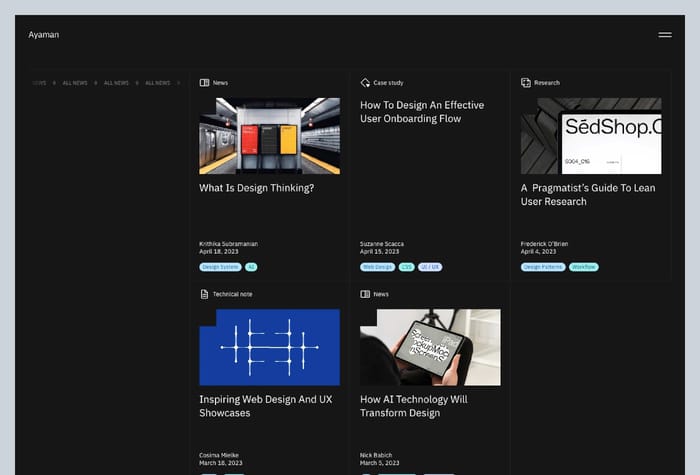Click author name Krithika Subramanian

(x=229, y=244)
